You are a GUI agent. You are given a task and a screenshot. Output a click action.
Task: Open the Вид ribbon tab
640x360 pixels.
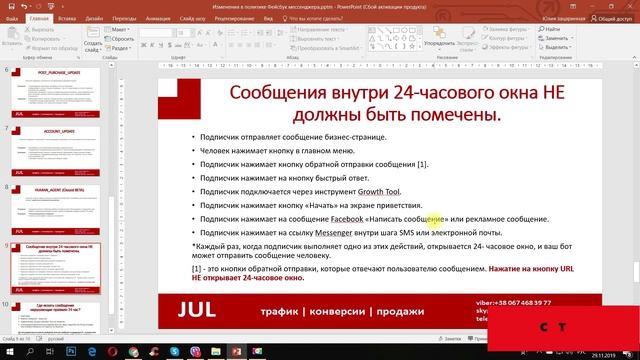point(268,18)
